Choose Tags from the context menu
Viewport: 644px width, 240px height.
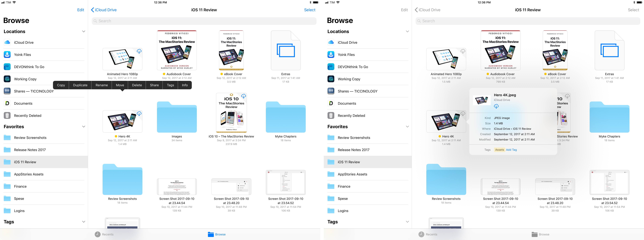171,85
